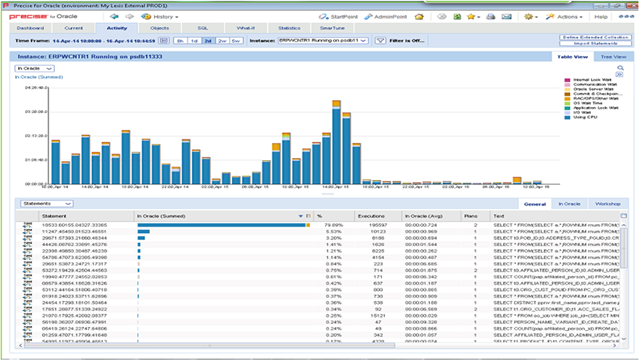Screen dimensions: 639x360
Task: Open the gear Settings menu
Action: pyautogui.click(x=531, y=17)
